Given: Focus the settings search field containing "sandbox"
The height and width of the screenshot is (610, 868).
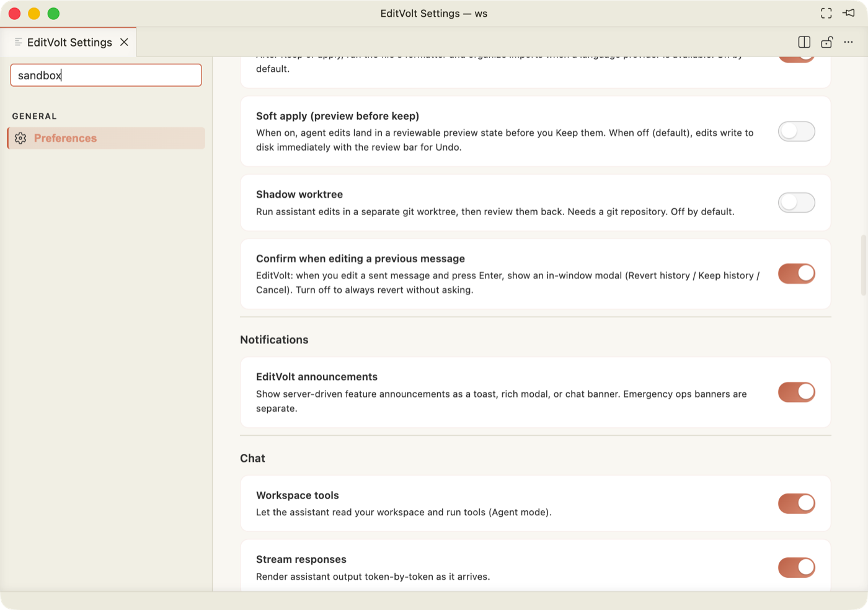Looking at the screenshot, I should tap(106, 75).
